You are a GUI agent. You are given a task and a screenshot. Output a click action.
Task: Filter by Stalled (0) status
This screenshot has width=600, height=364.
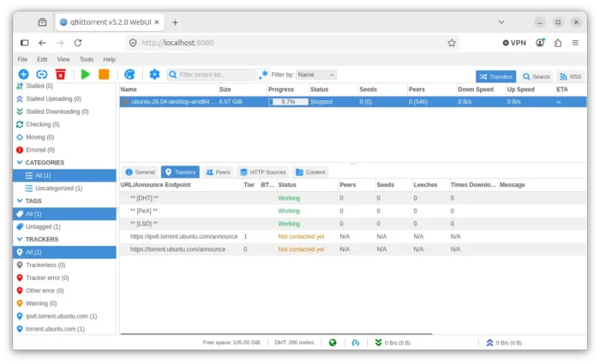pyautogui.click(x=64, y=86)
